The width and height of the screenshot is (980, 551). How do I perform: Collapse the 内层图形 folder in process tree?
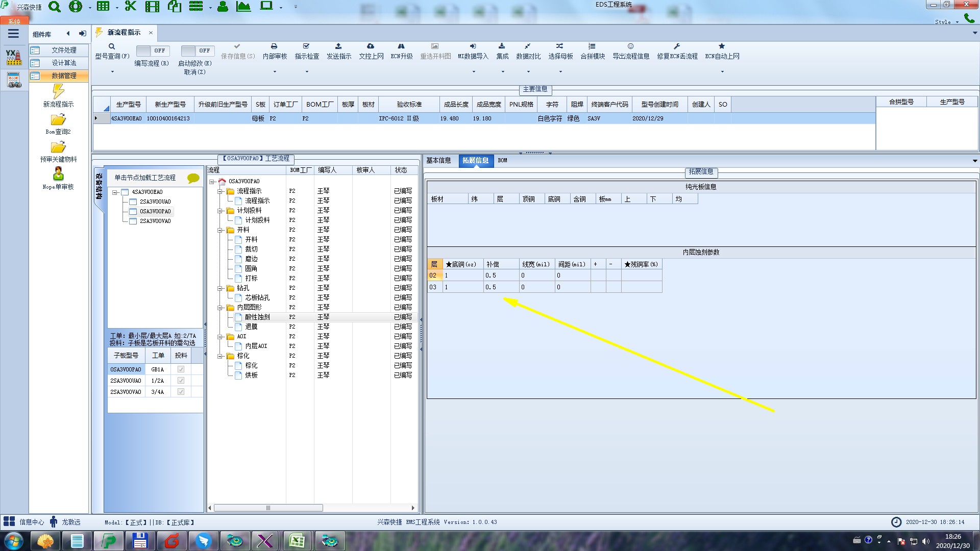pyautogui.click(x=220, y=308)
